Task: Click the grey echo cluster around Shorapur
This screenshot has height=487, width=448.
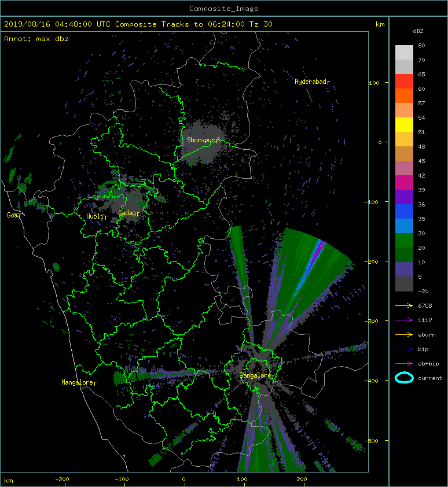Action: (202, 142)
